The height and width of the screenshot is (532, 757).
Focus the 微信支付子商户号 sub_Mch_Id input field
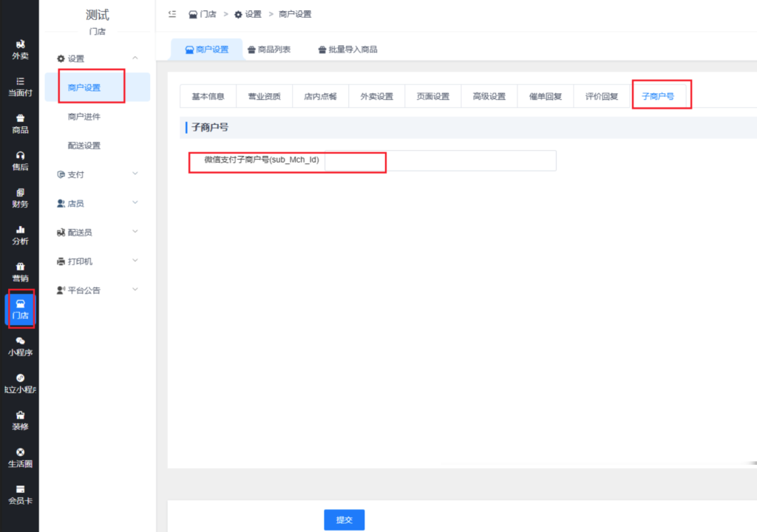[x=440, y=160]
